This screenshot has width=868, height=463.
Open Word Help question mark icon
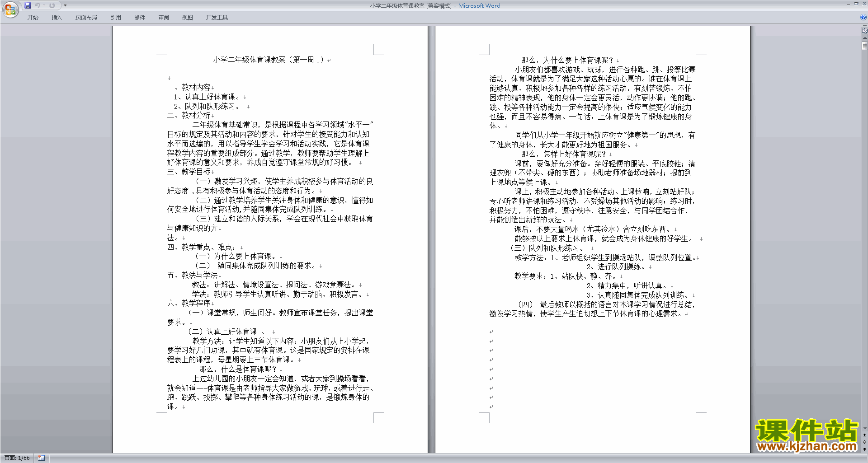point(863,17)
